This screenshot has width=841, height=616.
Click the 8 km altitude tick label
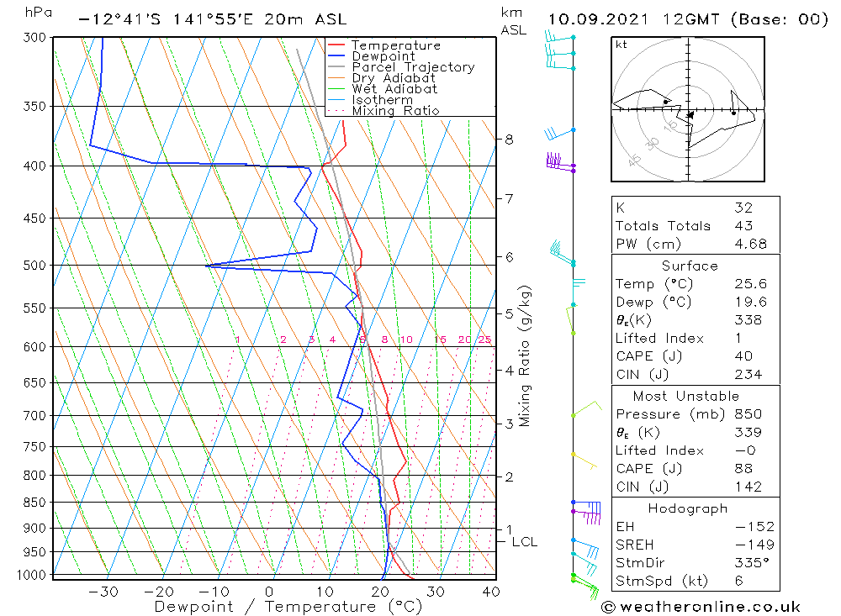(x=509, y=140)
